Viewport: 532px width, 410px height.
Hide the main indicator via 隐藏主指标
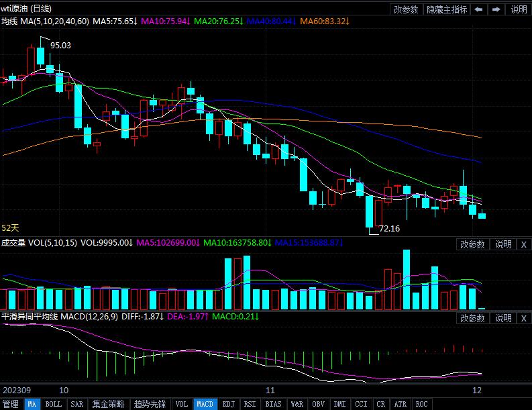coord(447,9)
